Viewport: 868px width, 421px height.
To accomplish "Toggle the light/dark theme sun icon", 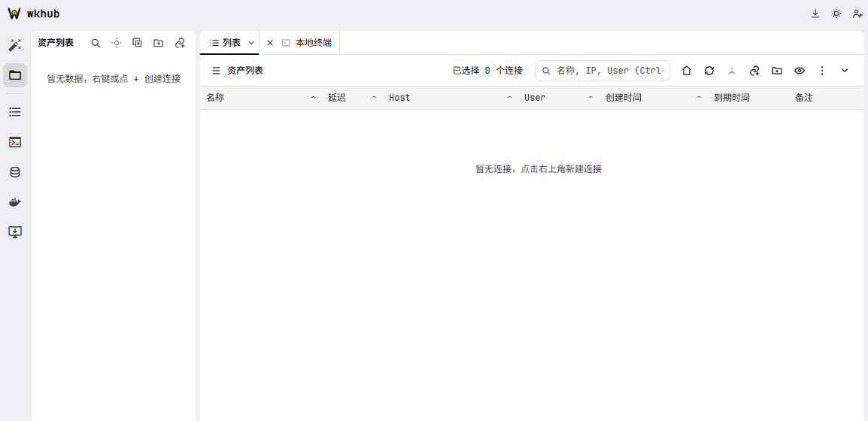I will pos(836,14).
